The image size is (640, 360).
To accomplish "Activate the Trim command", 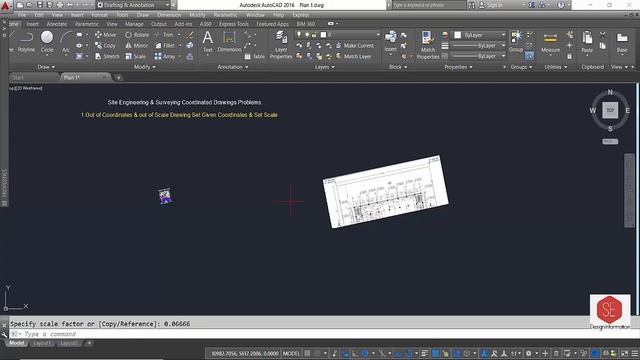I will 164,35.
